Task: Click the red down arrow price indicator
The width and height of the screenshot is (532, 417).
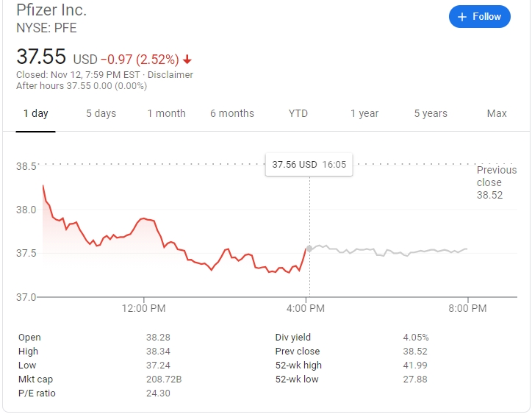Action: pos(187,60)
